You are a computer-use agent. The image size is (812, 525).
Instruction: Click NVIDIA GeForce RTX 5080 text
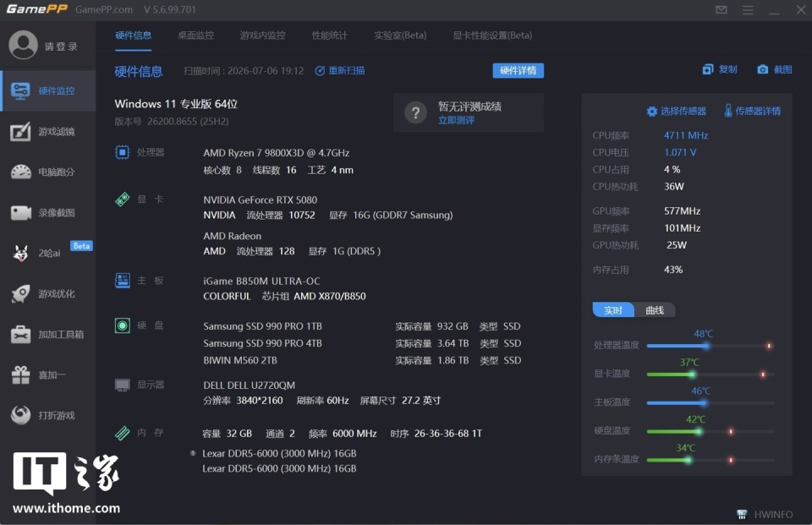click(x=260, y=200)
